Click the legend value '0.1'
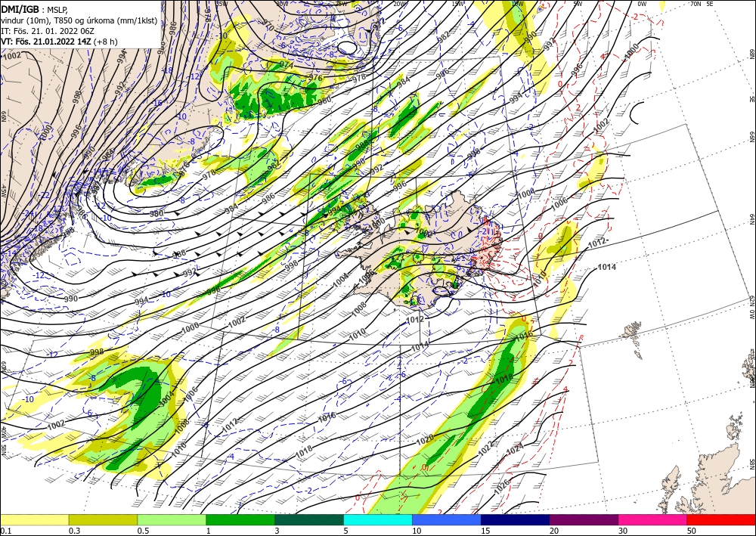 pyautogui.click(x=5, y=531)
